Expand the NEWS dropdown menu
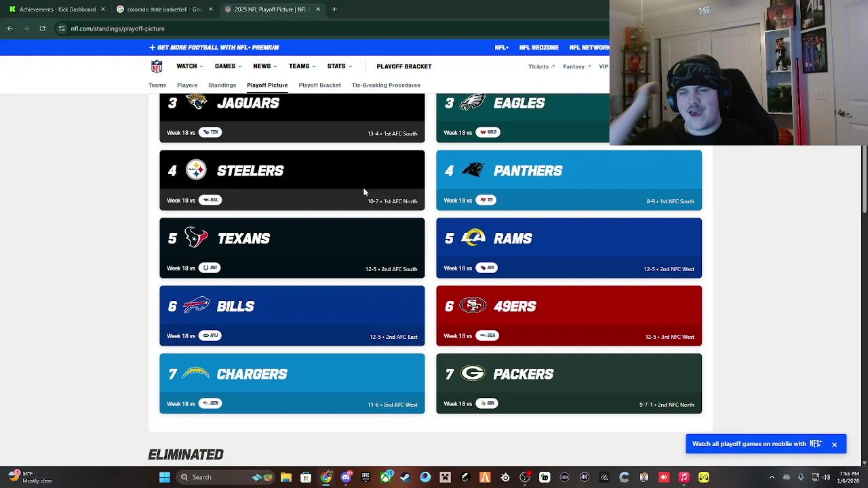Viewport: 868px width, 488px height. click(265, 66)
